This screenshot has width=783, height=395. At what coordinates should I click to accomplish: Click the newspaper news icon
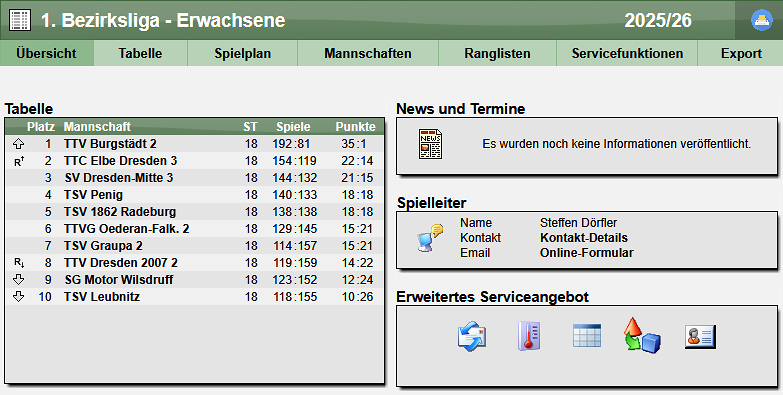430,144
